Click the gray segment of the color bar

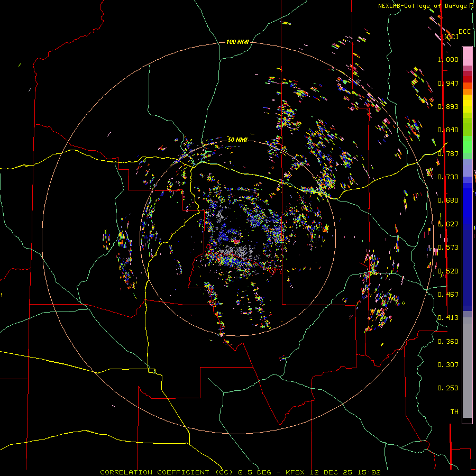tap(467, 368)
